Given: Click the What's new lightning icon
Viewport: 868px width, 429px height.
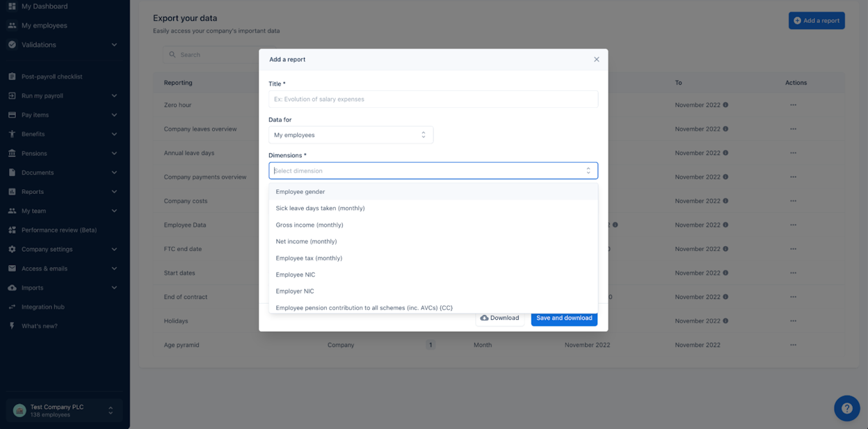Looking at the screenshot, I should coord(12,326).
